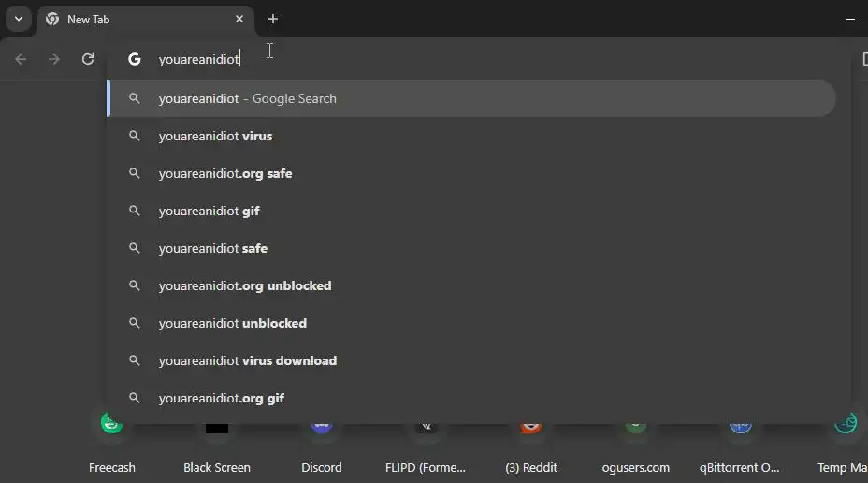Click the address bar text field

[468, 59]
